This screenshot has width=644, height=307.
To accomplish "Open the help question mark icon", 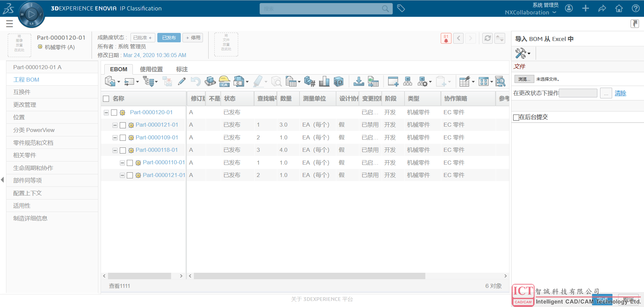I will [x=636, y=8].
